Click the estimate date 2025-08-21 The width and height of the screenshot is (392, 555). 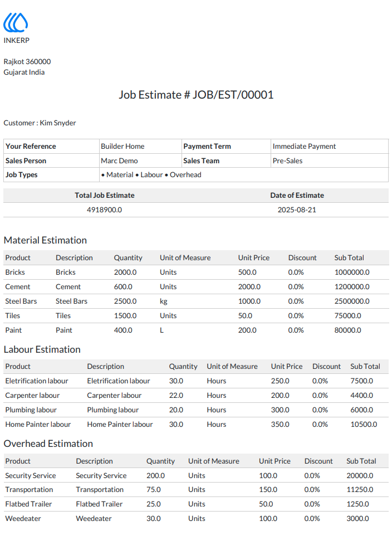[x=297, y=210]
